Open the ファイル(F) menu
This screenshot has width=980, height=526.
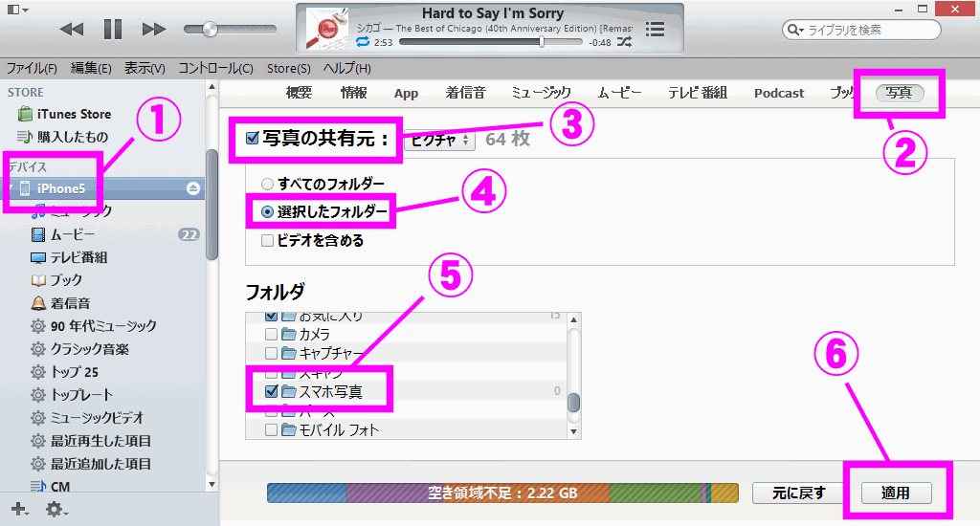pos(32,68)
